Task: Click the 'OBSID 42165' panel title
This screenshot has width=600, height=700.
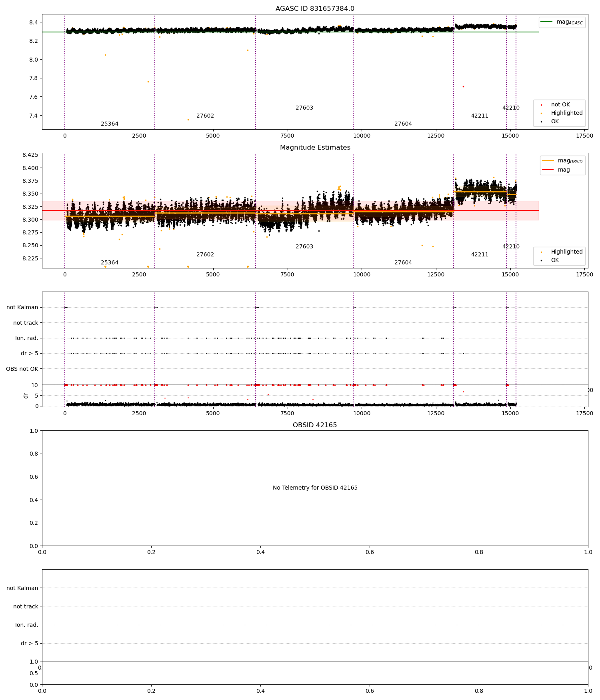Action: click(315, 425)
